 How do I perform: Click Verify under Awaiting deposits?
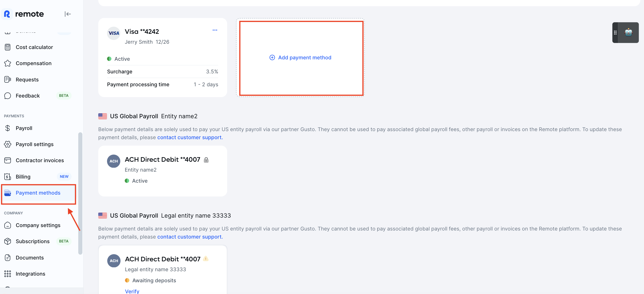pos(132,291)
